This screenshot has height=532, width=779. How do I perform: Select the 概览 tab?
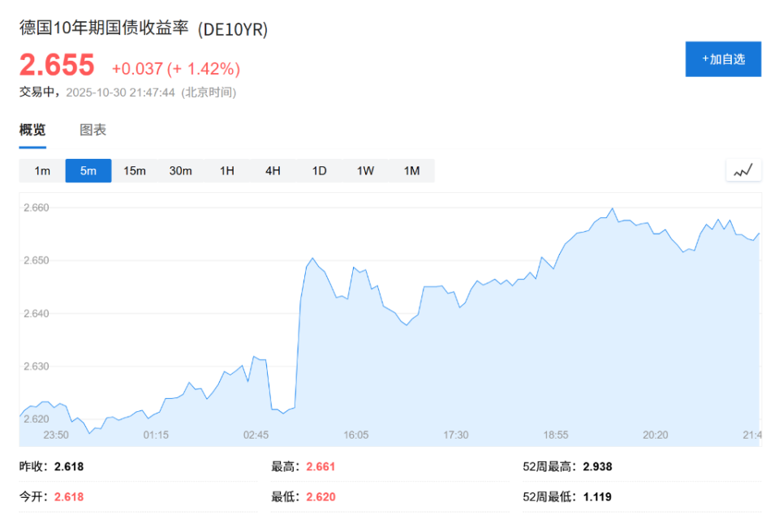(32, 130)
